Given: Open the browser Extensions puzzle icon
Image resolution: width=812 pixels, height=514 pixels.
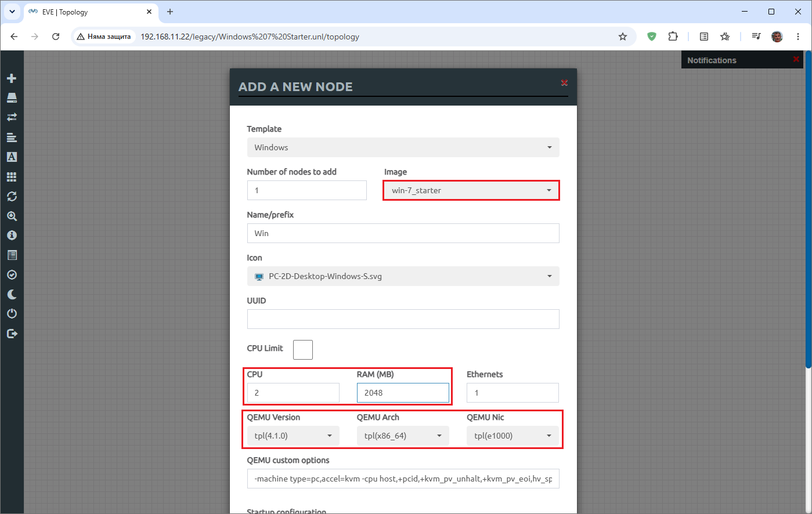Looking at the screenshot, I should click(673, 37).
